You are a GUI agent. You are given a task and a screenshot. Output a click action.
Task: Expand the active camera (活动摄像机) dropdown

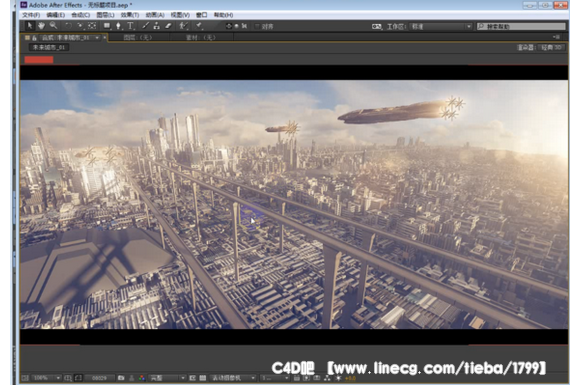point(233,378)
